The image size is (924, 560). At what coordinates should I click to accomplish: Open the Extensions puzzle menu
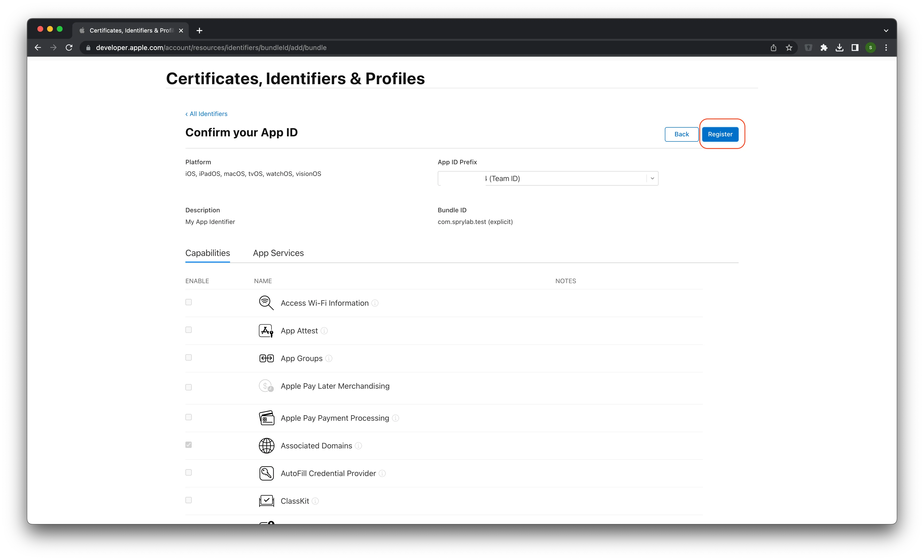pos(824,48)
